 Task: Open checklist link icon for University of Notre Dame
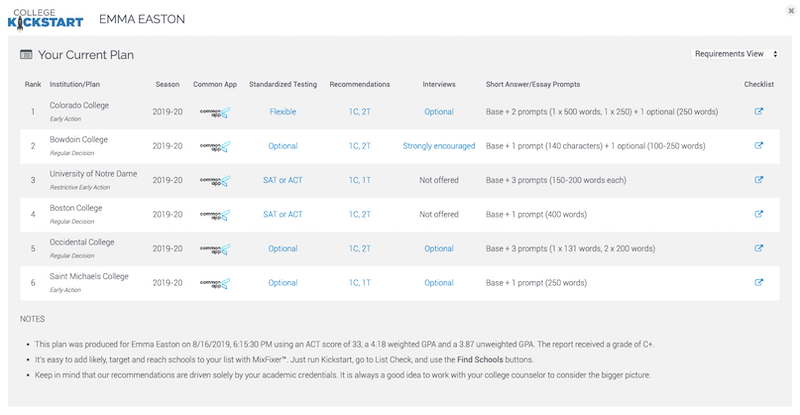pos(759,180)
